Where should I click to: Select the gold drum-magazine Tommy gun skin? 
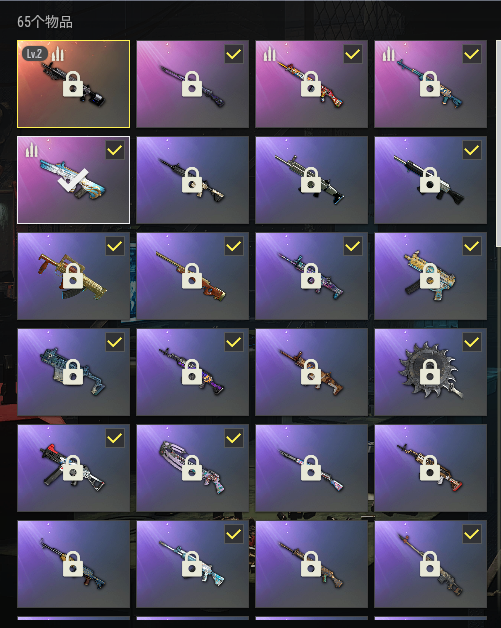coord(73,276)
